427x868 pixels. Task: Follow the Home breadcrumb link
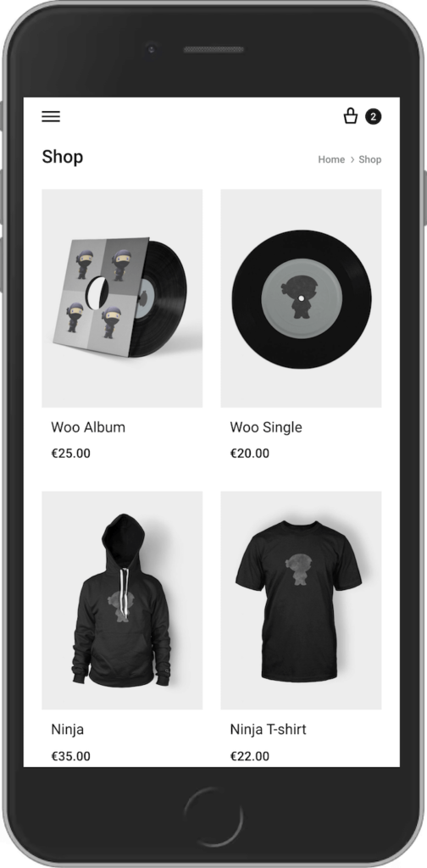pos(331,159)
